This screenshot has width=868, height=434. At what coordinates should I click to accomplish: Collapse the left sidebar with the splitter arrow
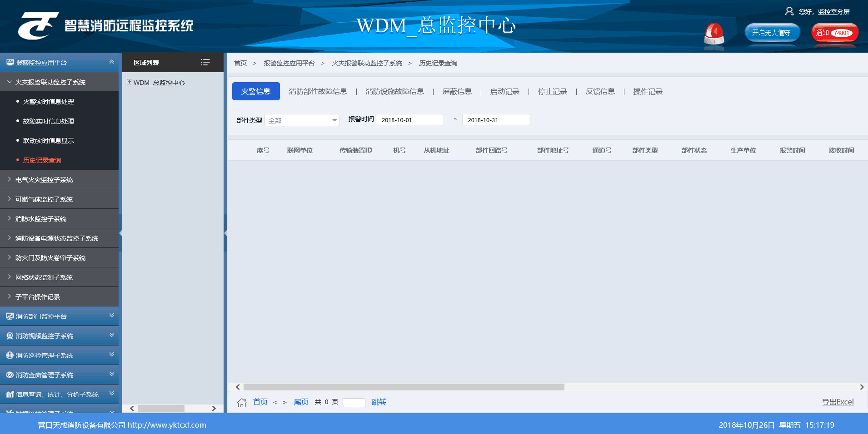coord(120,233)
